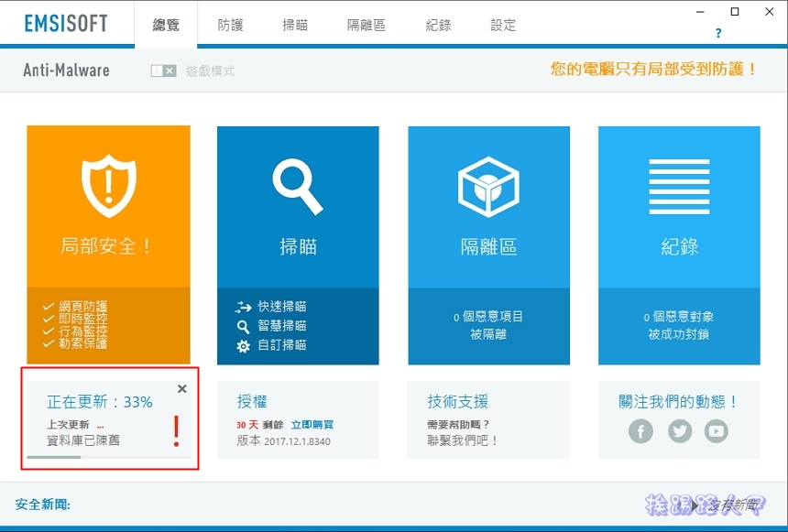
Task: Open the 掃瞄 tab in top navigation
Action: click(295, 25)
